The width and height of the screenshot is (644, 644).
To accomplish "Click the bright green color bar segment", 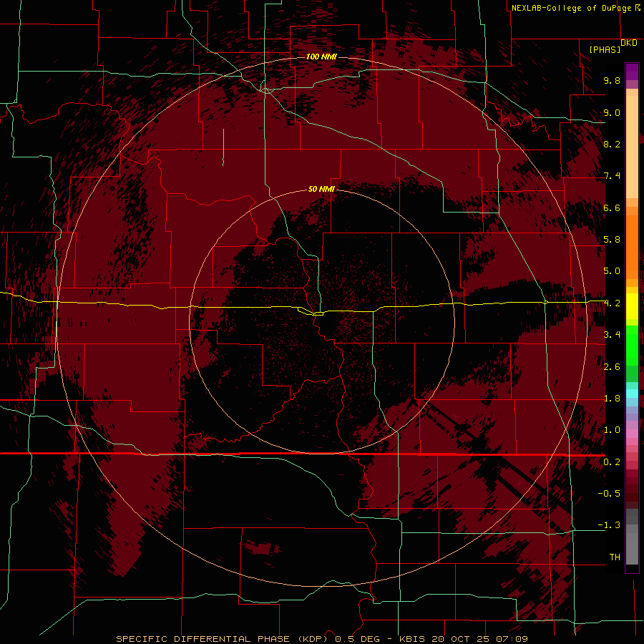I will [632, 345].
